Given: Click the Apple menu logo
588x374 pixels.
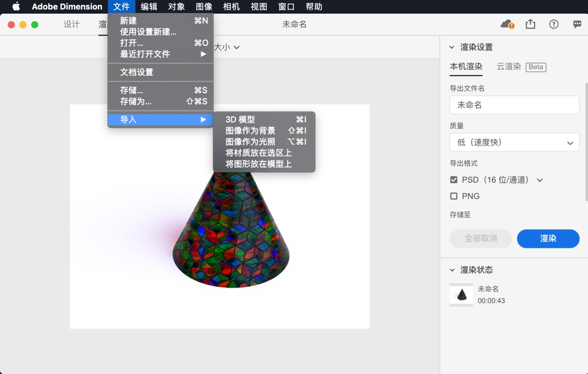Looking at the screenshot, I should [16, 6].
